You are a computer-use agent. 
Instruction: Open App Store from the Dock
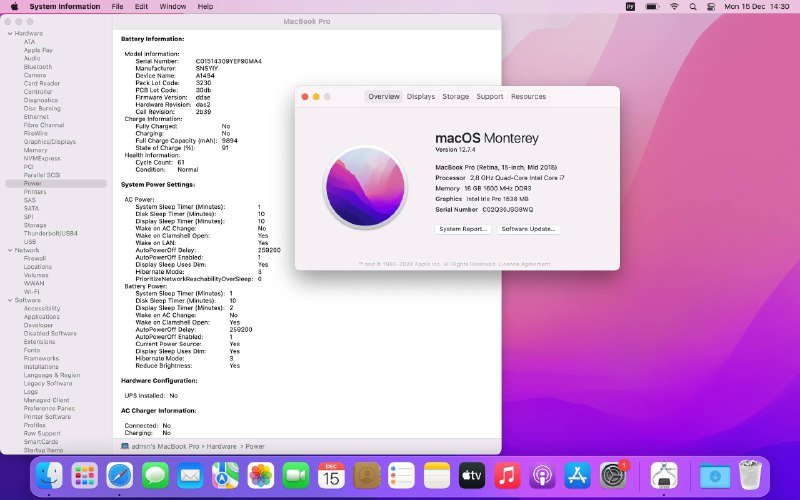pos(578,476)
